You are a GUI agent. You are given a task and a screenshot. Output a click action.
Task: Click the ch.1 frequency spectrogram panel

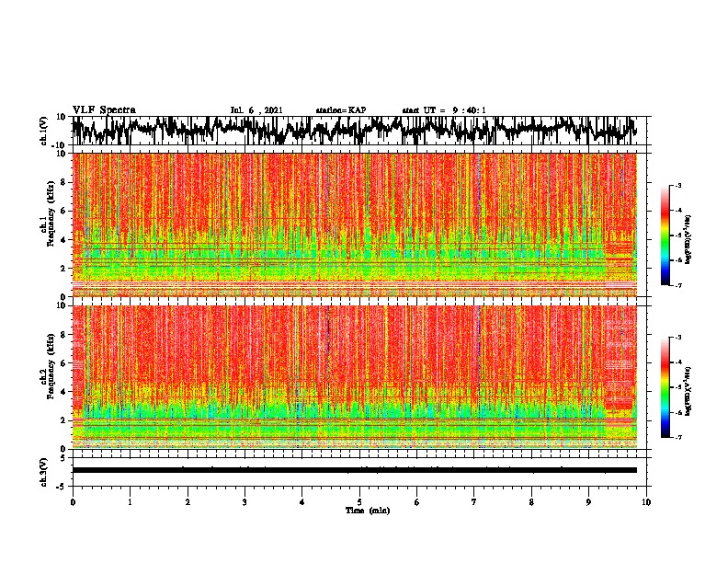(x=354, y=224)
